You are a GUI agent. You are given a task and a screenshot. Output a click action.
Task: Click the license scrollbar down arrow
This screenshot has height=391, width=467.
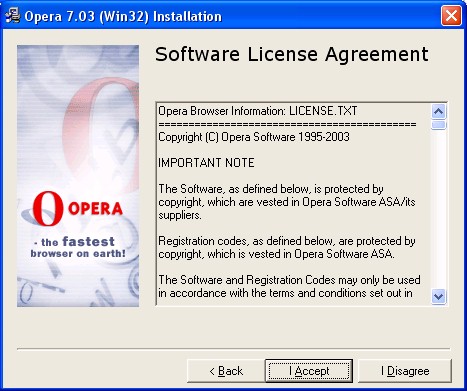pyautogui.click(x=438, y=296)
